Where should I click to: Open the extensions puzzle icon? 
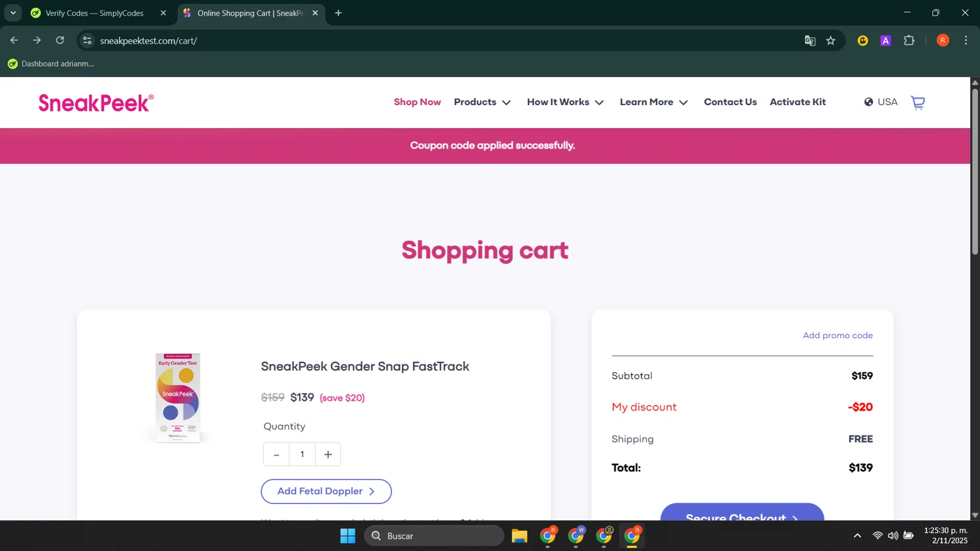(x=909, y=40)
